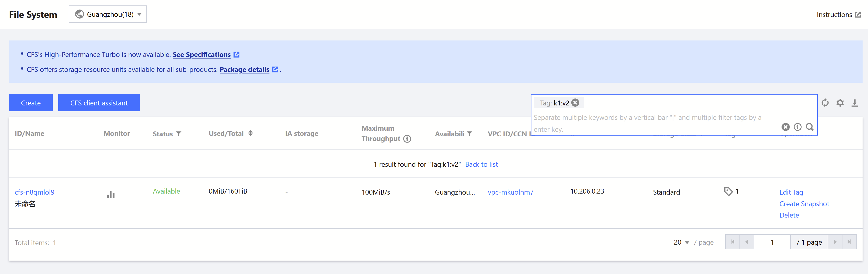The image size is (868, 274).
Task: Click the search magnifier icon
Action: pyautogui.click(x=810, y=127)
